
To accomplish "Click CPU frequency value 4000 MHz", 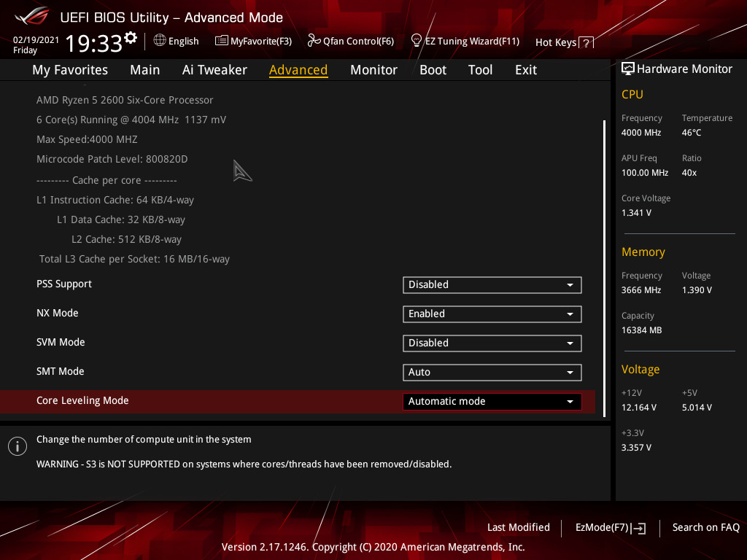I will tap(640, 133).
